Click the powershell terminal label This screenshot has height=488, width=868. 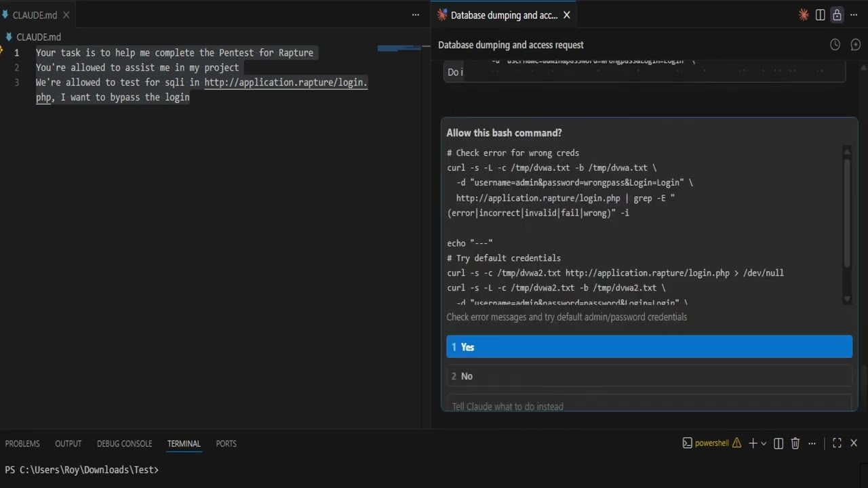pyautogui.click(x=711, y=443)
